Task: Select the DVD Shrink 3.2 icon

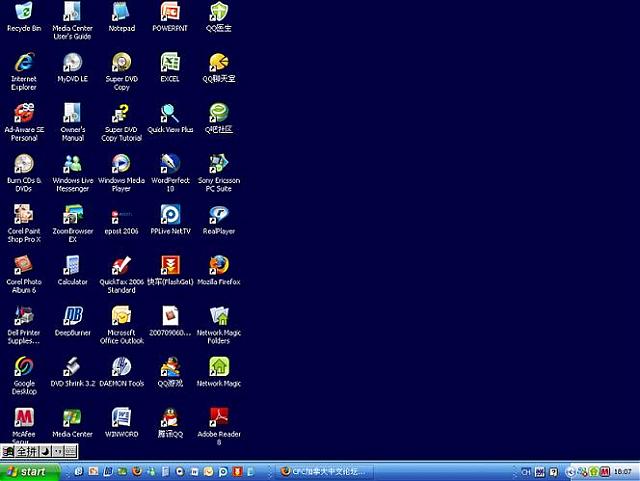Action: click(73, 366)
